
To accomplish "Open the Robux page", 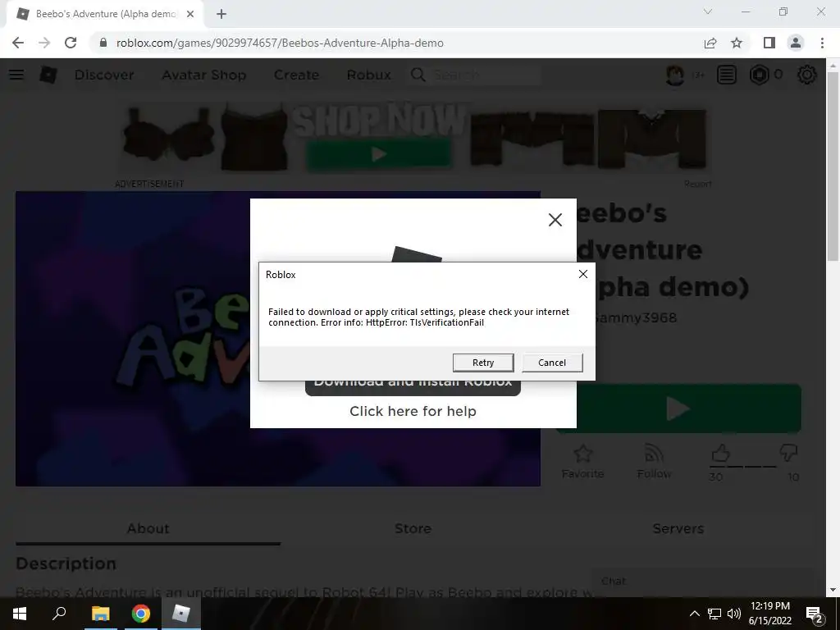I will [368, 75].
